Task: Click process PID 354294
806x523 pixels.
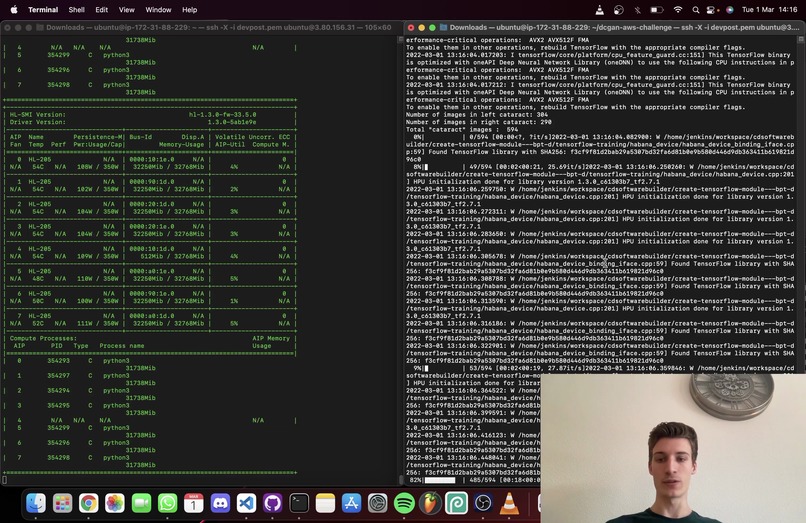Action: click(58, 391)
